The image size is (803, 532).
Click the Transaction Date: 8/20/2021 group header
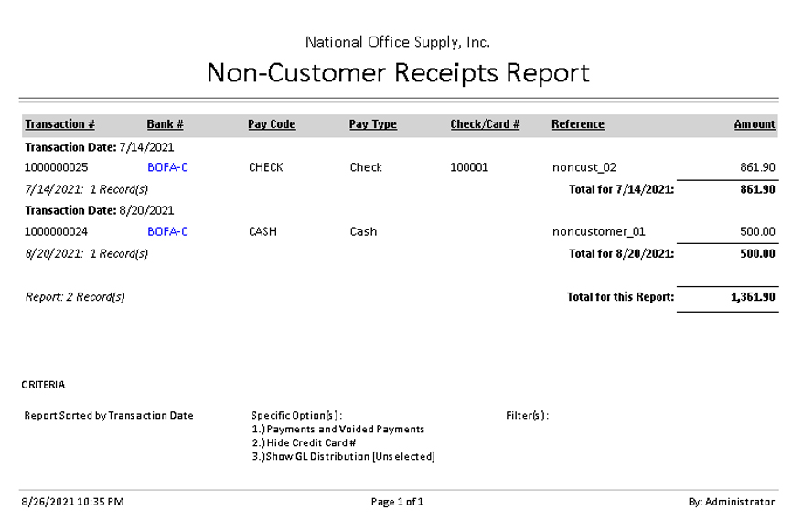(99, 210)
